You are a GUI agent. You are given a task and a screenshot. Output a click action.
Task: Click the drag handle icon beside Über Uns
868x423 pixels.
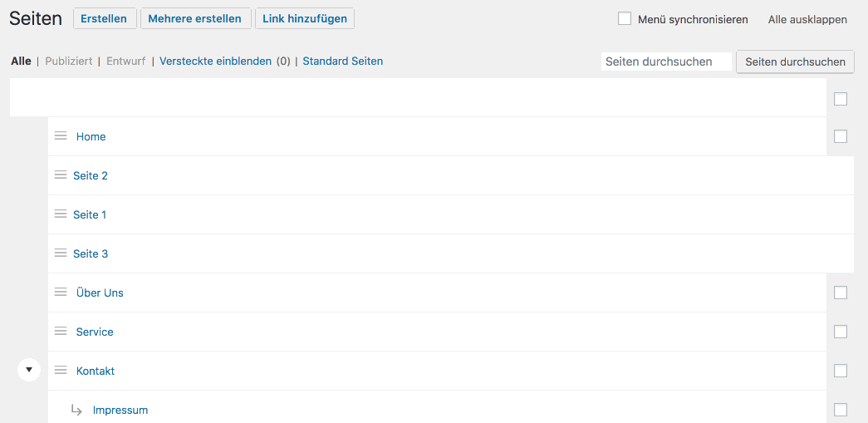pos(61,292)
